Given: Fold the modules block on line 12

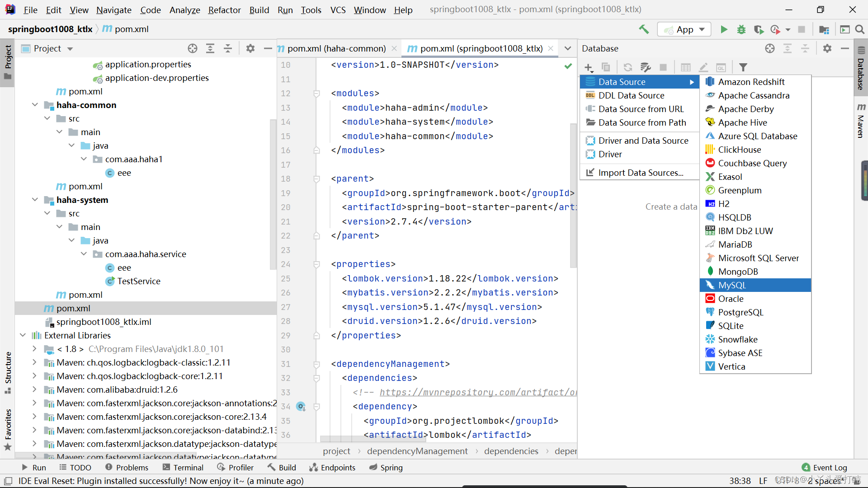Looking at the screenshot, I should click(x=316, y=94).
